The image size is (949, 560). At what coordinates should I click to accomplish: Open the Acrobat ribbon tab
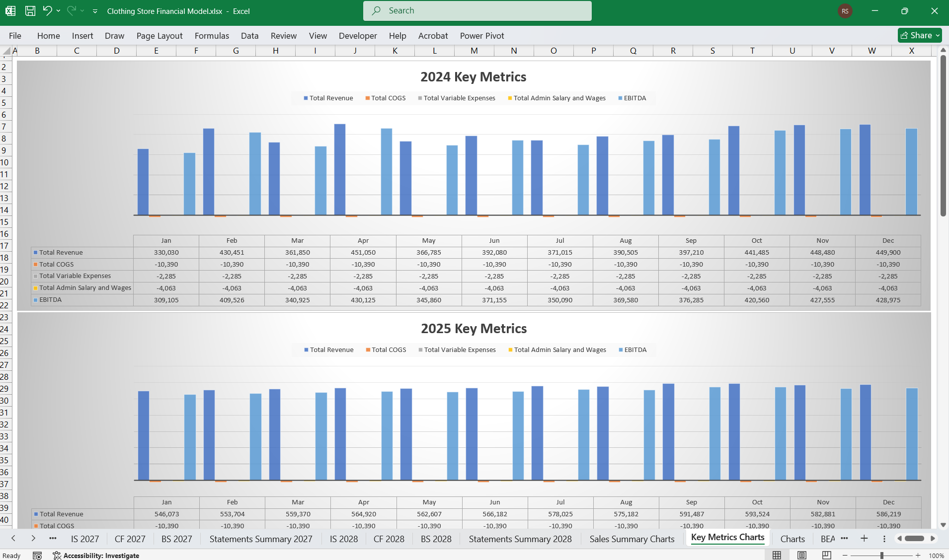click(433, 36)
